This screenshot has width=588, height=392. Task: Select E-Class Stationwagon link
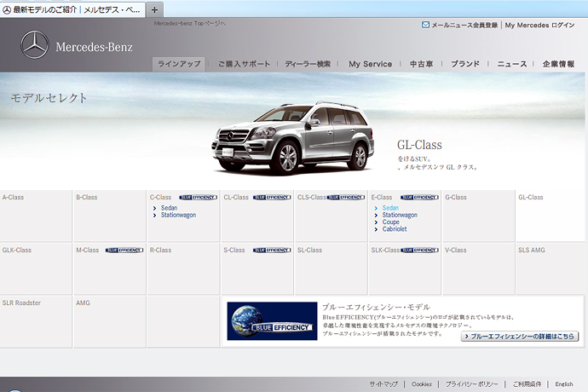(x=400, y=215)
